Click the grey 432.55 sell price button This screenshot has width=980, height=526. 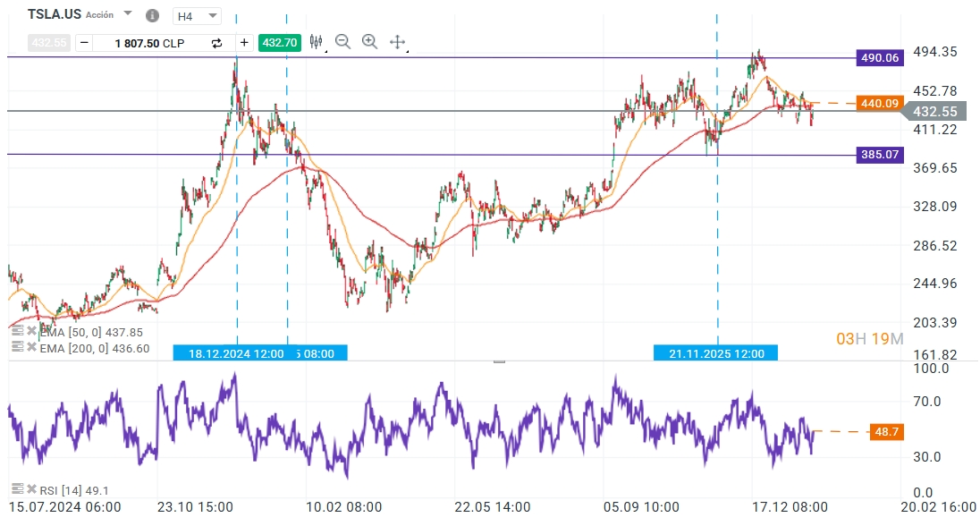pos(49,42)
